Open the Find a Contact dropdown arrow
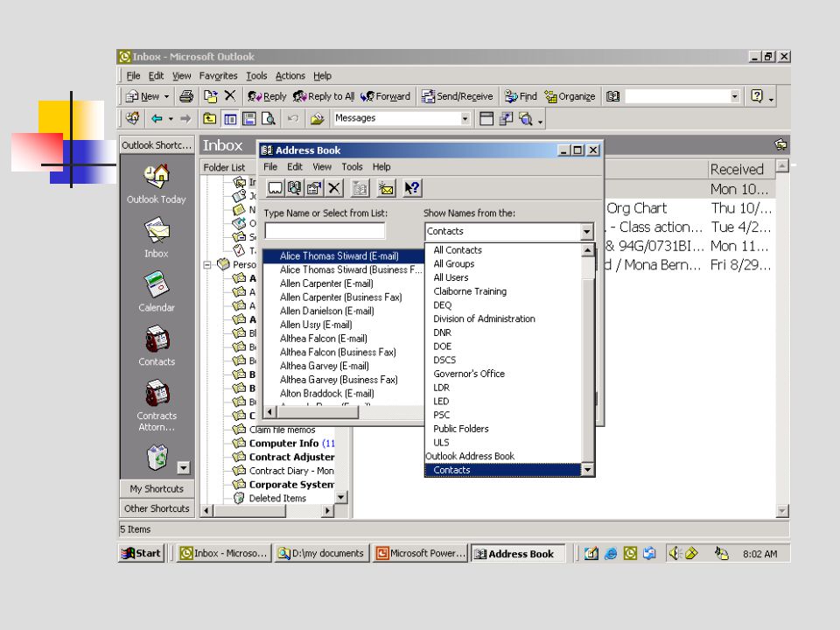 pos(734,96)
